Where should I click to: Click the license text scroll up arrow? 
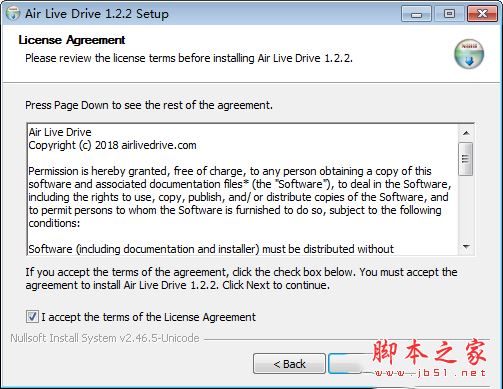[466, 133]
